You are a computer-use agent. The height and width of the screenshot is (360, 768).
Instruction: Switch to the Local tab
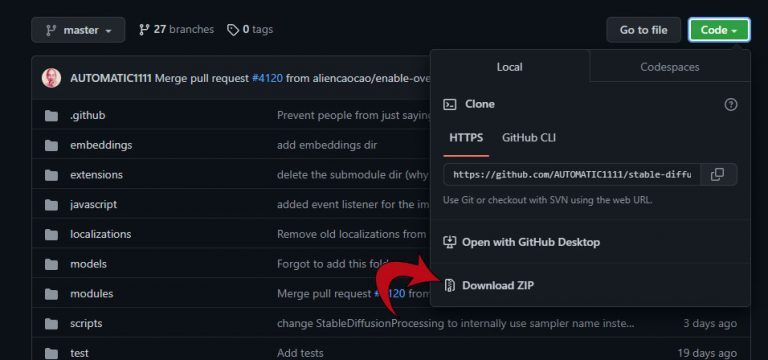[x=509, y=67]
